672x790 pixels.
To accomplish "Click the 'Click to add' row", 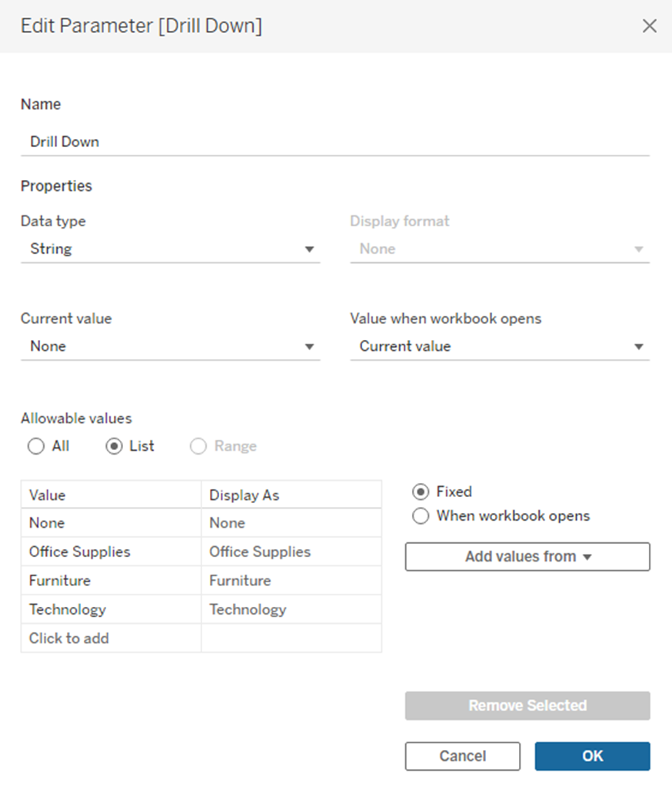I will coord(111,638).
